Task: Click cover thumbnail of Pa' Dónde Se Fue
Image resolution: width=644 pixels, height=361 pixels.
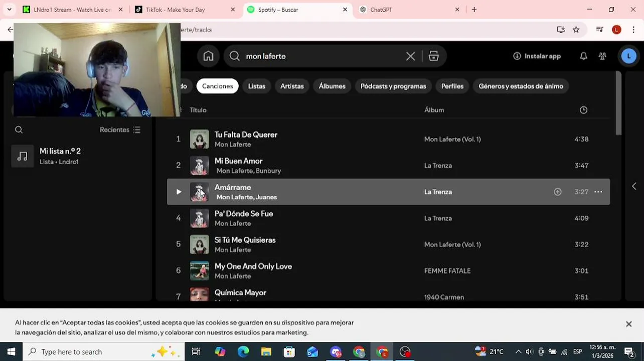Action: coord(199,218)
